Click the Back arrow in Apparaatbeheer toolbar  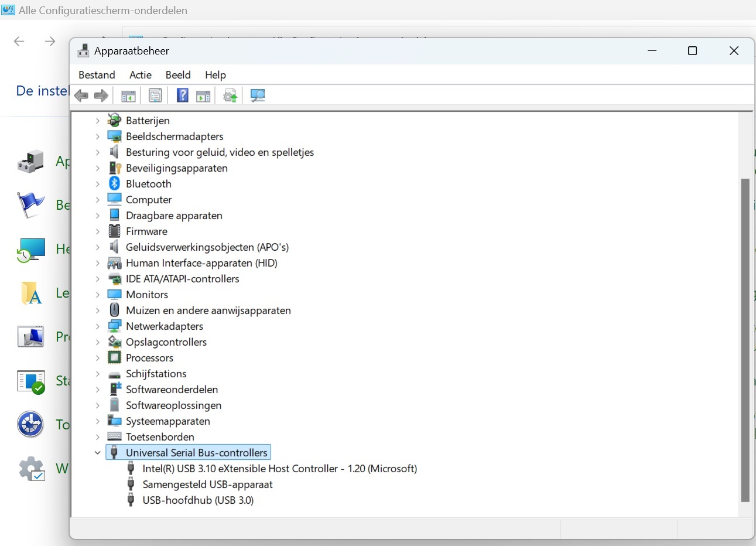81,95
